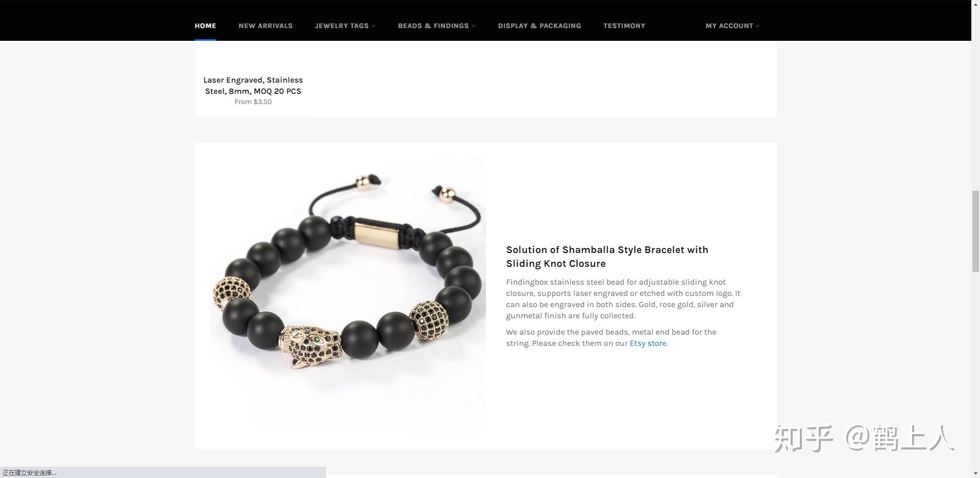Screen dimensions: 980x478
Task: Click the Solution of Shamballa Style Bracelet heading
Action: pyautogui.click(x=607, y=257)
